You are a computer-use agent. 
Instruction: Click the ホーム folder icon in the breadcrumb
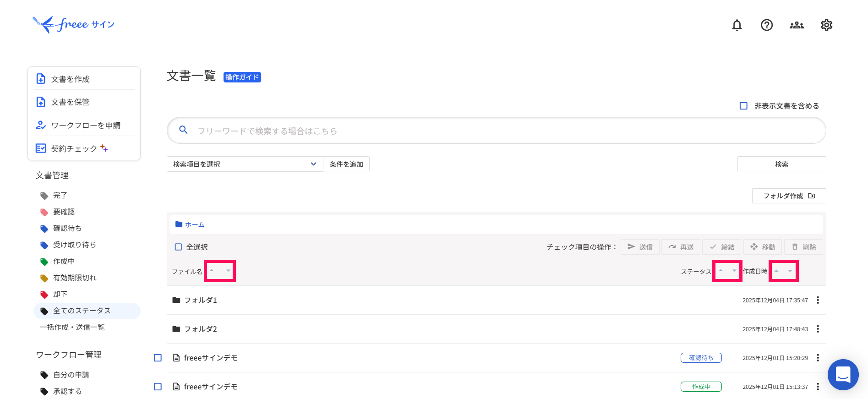coord(179,224)
